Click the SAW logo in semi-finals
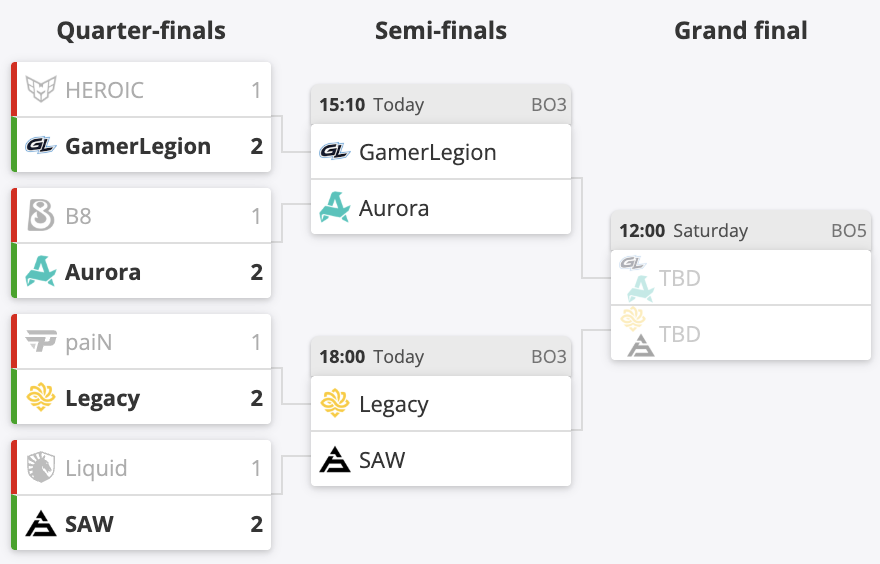Viewport: 880px width, 564px height. [335, 460]
